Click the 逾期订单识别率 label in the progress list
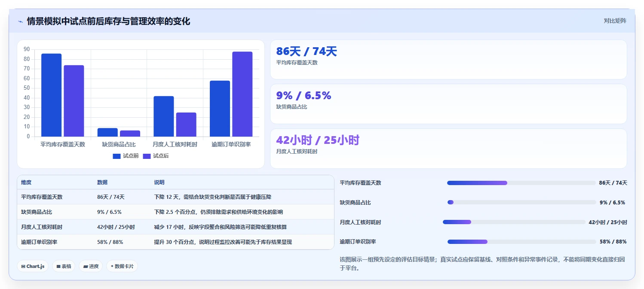The height and width of the screenshot is (289, 644). click(x=358, y=242)
